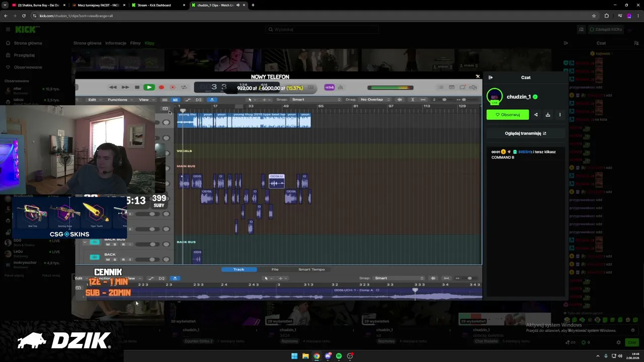The image size is (644, 362).
Task: Switch to the File tab in the editor
Action: pos(275,269)
